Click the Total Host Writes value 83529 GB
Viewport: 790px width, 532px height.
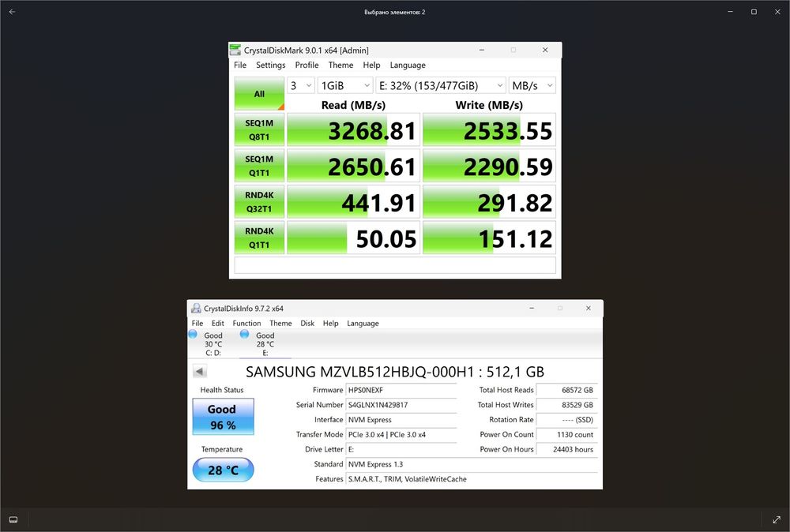(566, 405)
